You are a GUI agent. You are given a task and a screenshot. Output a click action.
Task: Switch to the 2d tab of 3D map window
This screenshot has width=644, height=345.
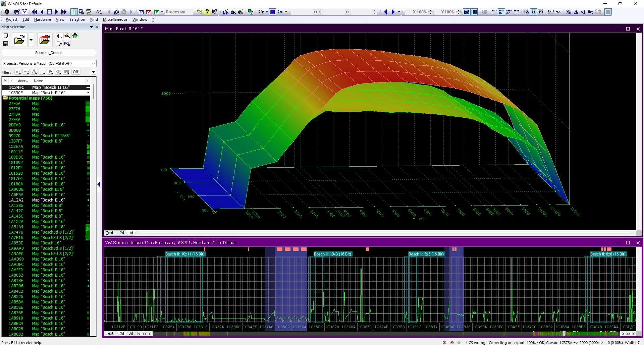click(122, 233)
